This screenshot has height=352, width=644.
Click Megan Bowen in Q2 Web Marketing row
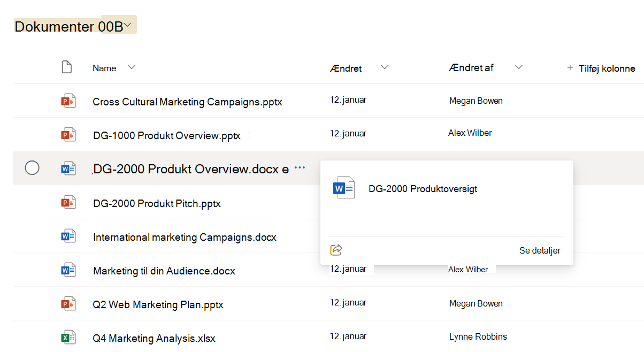point(476,303)
